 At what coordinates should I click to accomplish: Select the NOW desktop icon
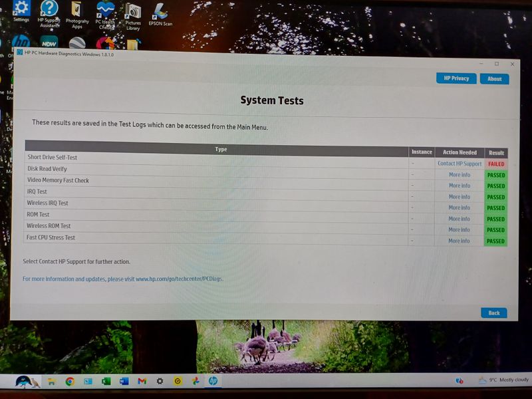[49, 43]
